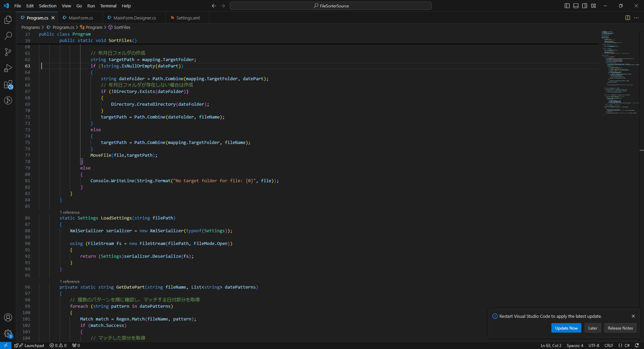
Task: Toggle the bottom panel layout button
Action: 576,6
